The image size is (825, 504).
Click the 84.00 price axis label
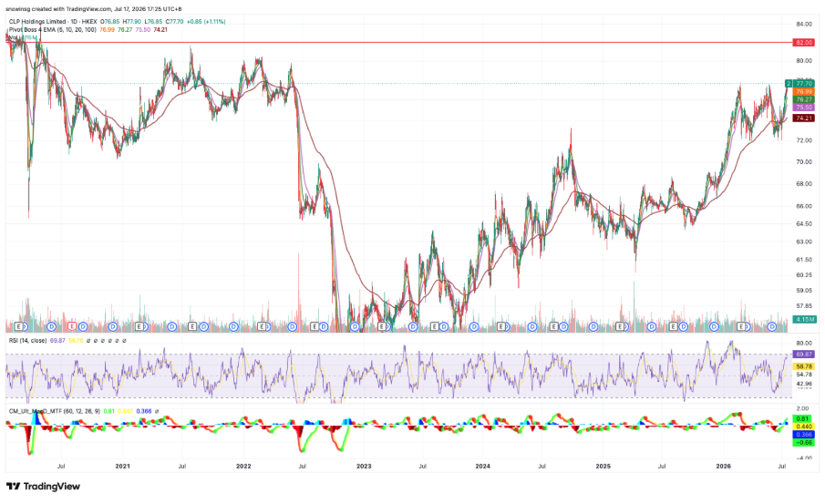803,25
